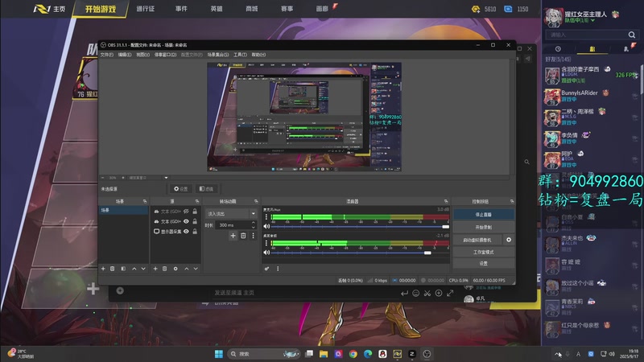
Task: Open Windows Start menu
Action: click(219, 354)
